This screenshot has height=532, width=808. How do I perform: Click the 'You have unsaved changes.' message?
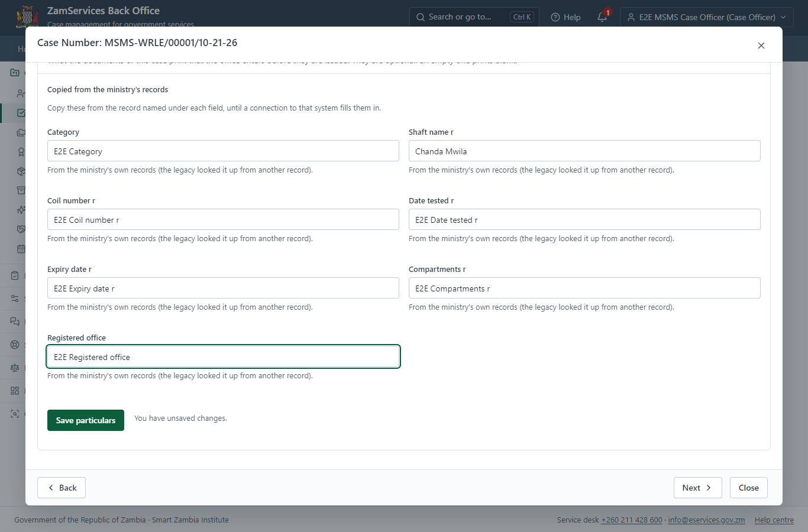180,418
